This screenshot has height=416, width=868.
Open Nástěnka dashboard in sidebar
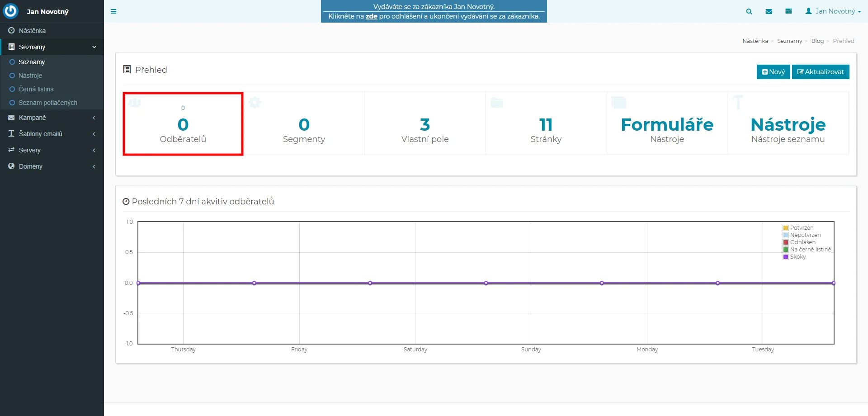point(32,31)
